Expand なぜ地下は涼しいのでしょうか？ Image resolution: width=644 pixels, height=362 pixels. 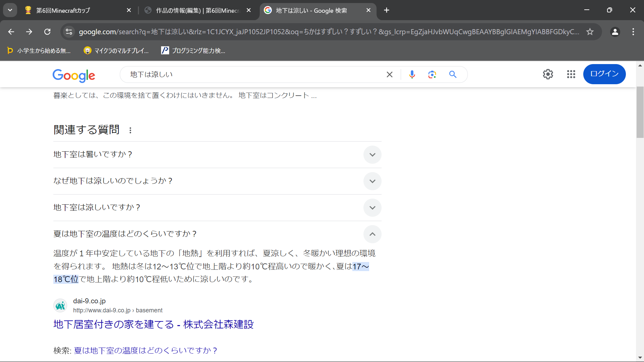coord(217,181)
